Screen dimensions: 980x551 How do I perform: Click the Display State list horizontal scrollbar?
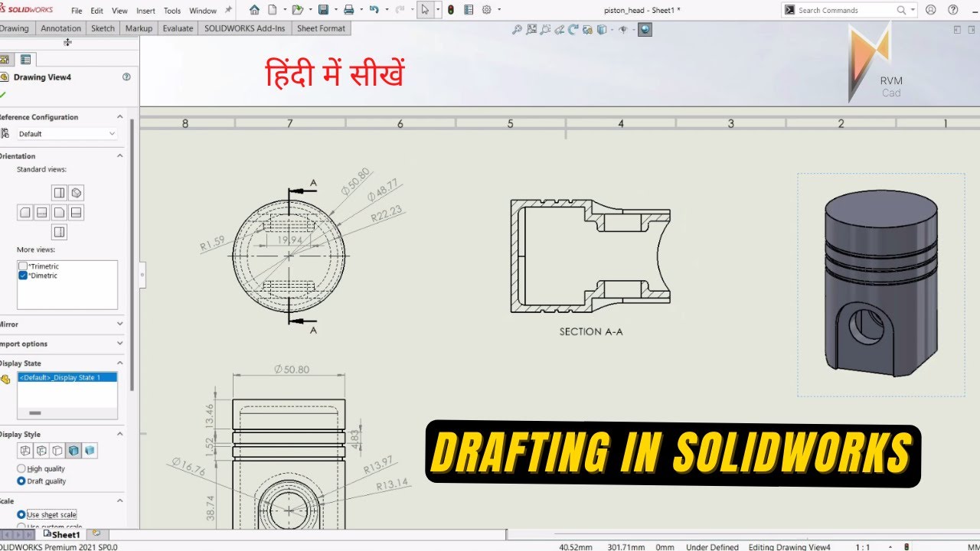pyautogui.click(x=35, y=412)
